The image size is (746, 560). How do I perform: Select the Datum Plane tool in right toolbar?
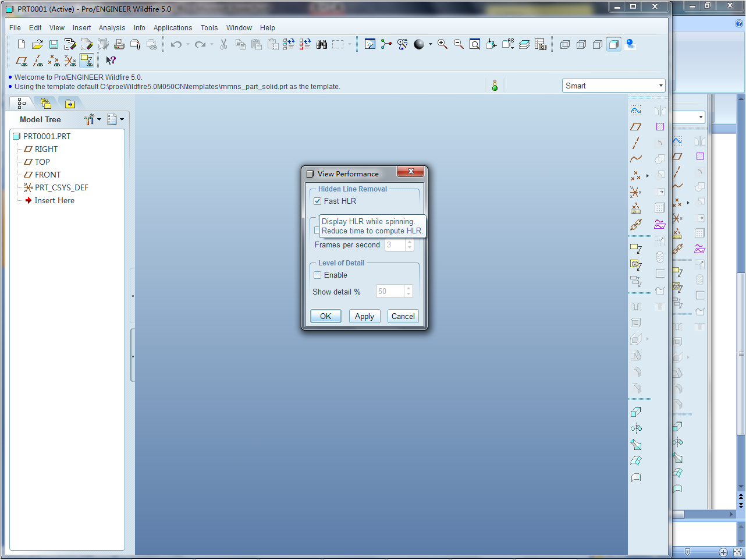(635, 127)
